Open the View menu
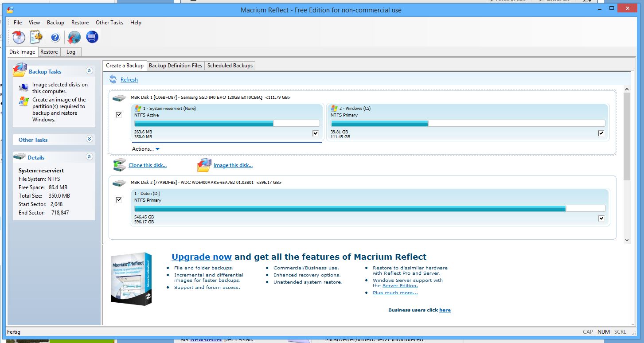644x343 pixels. click(x=34, y=23)
